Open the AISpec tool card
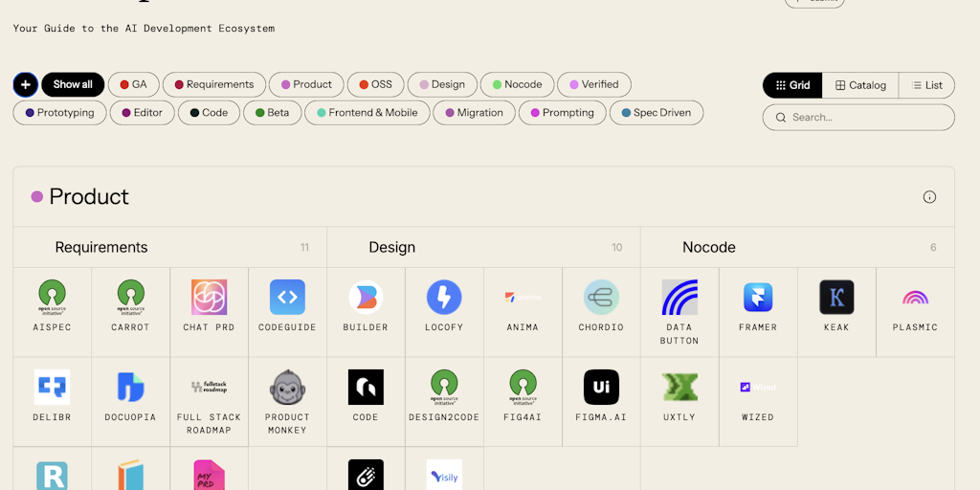 (53, 313)
